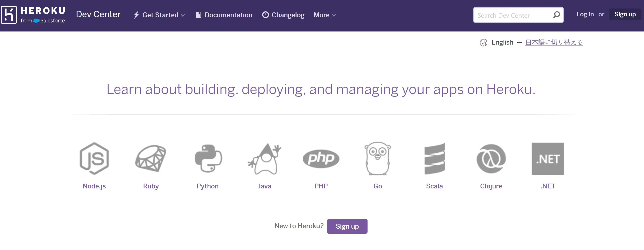Click the .NET text label

[548, 186]
